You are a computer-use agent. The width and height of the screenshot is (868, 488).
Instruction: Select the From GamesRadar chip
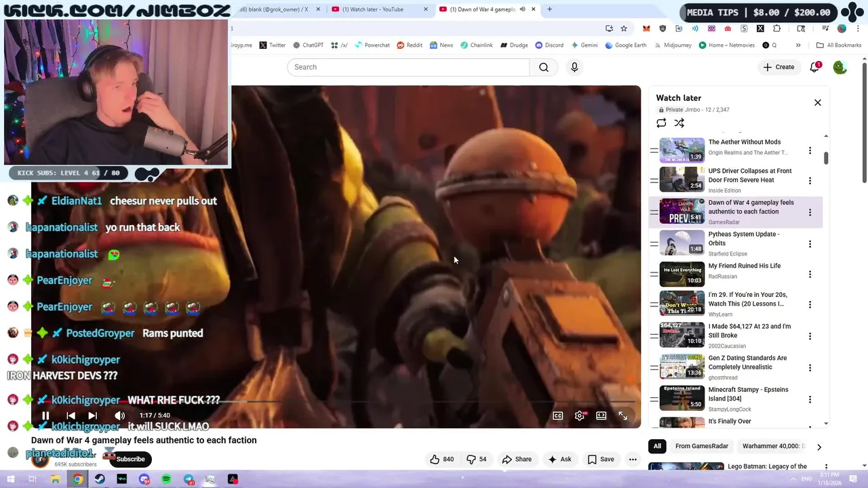[701, 446]
